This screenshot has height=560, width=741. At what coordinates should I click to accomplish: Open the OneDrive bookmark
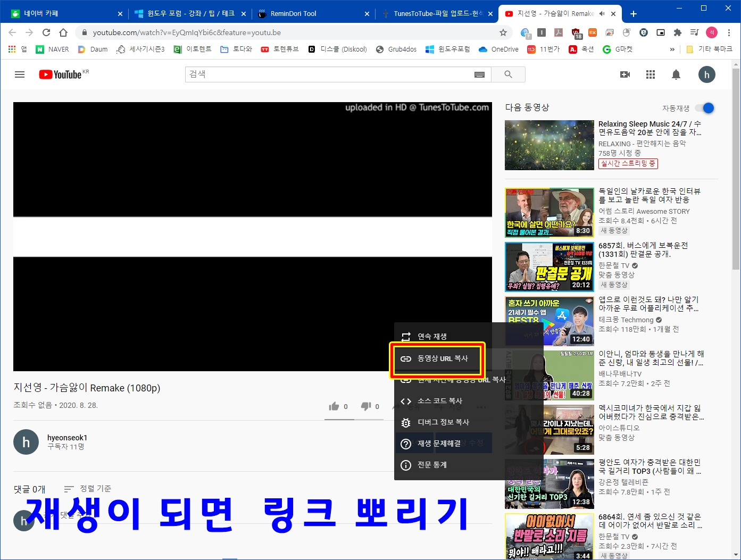[498, 49]
